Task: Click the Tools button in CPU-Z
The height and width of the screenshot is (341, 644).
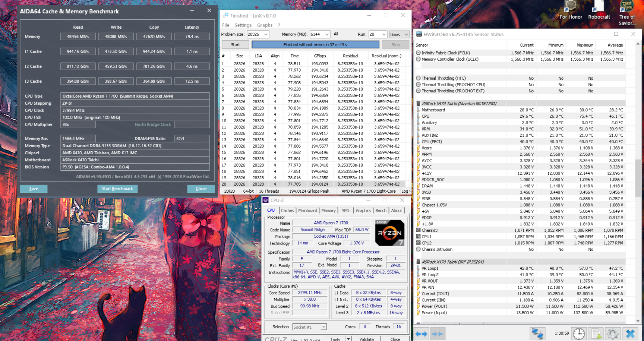Action: pyautogui.click(x=335, y=339)
